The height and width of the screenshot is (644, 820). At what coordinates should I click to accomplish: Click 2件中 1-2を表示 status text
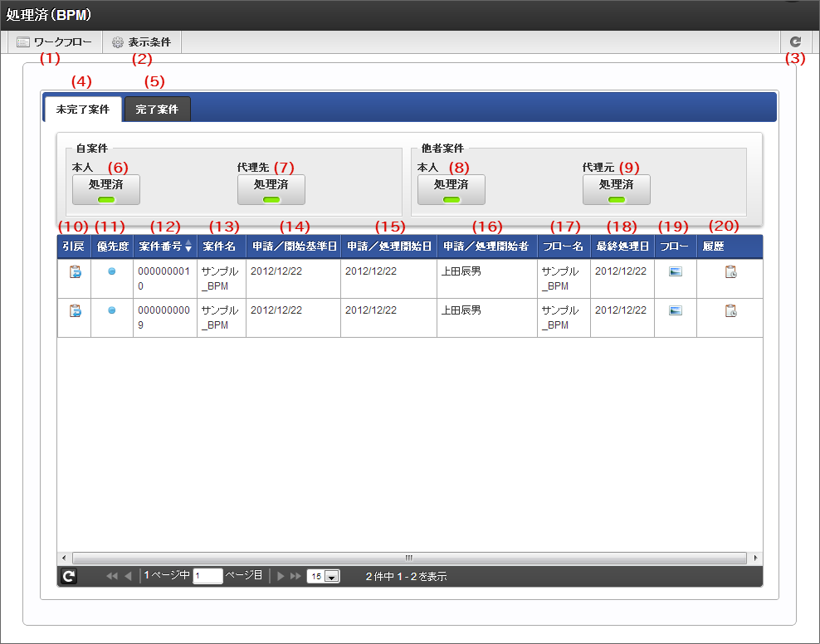tap(407, 577)
